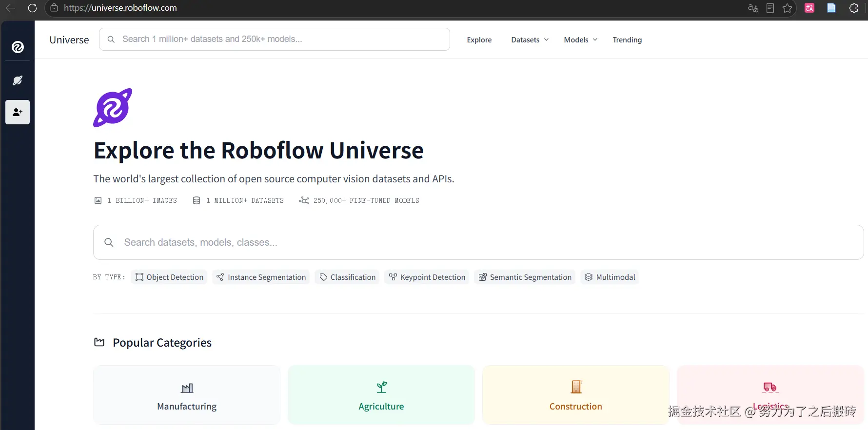Open the reader view icon in the address bar
The height and width of the screenshot is (430, 868).
770,8
